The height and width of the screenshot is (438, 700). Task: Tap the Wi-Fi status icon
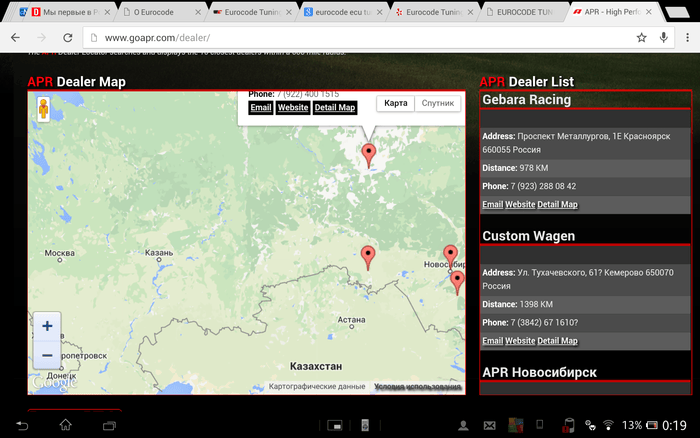(x=608, y=425)
